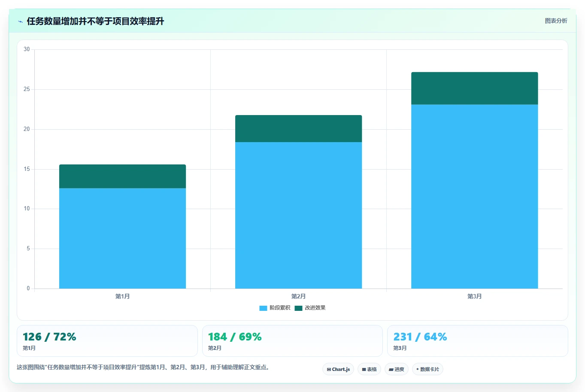
Task: Click the light blue bar segment for 第2月
Action: [x=298, y=215]
